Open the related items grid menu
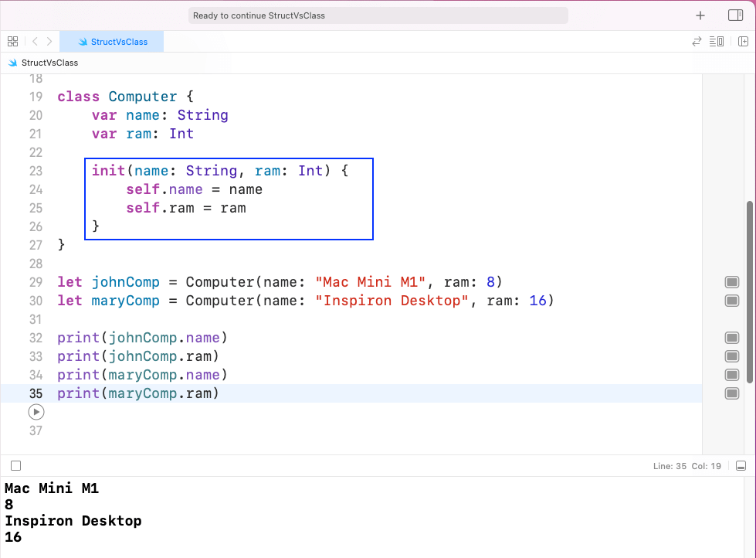The width and height of the screenshot is (756, 558). [12, 42]
